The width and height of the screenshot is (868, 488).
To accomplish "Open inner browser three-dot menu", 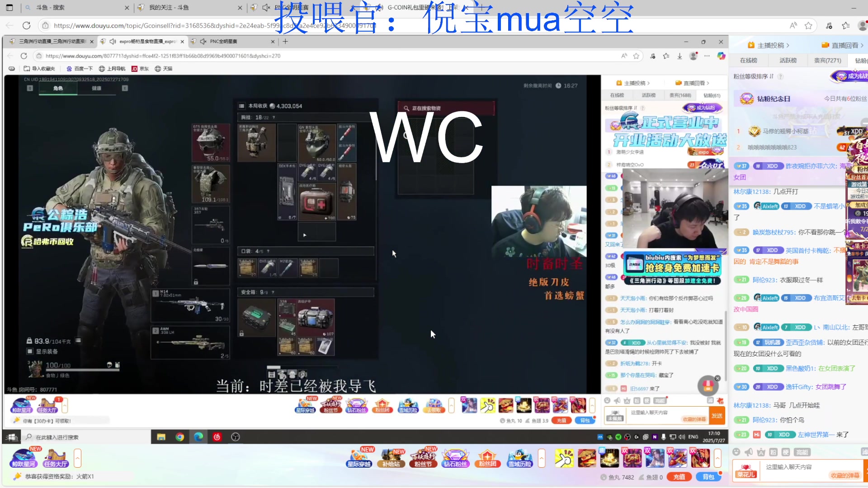I will coord(707,56).
